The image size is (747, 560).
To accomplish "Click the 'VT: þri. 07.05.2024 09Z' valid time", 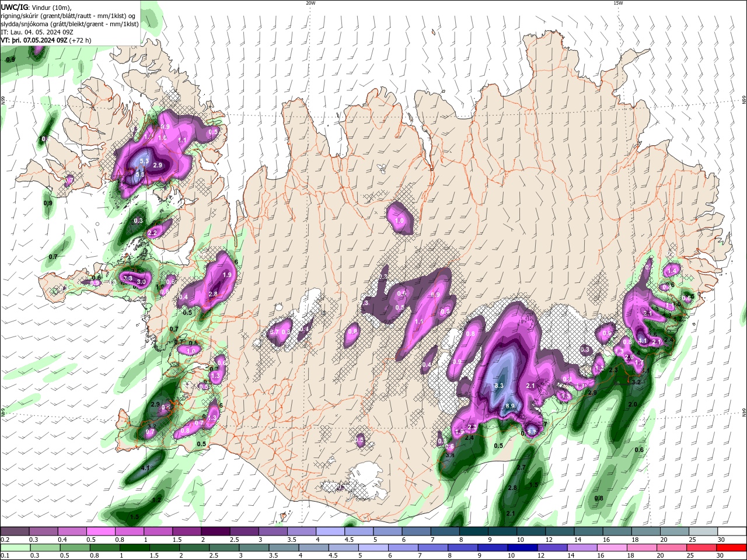I will [x=34, y=40].
